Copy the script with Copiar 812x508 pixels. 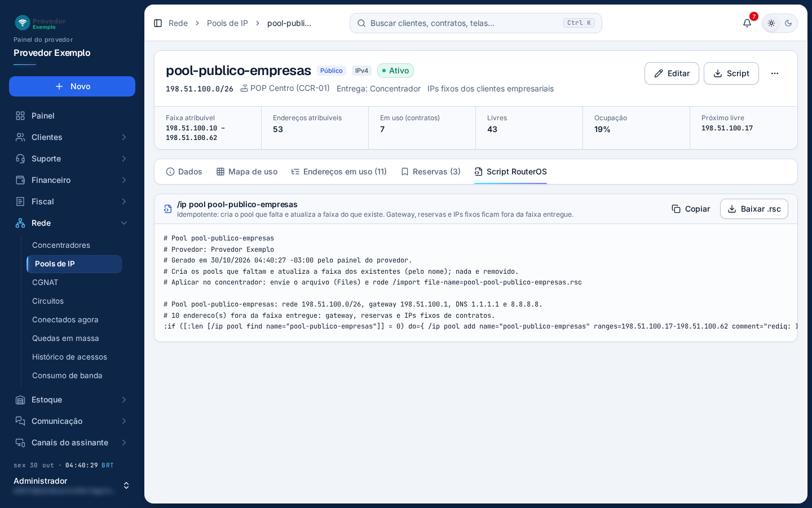tap(691, 209)
